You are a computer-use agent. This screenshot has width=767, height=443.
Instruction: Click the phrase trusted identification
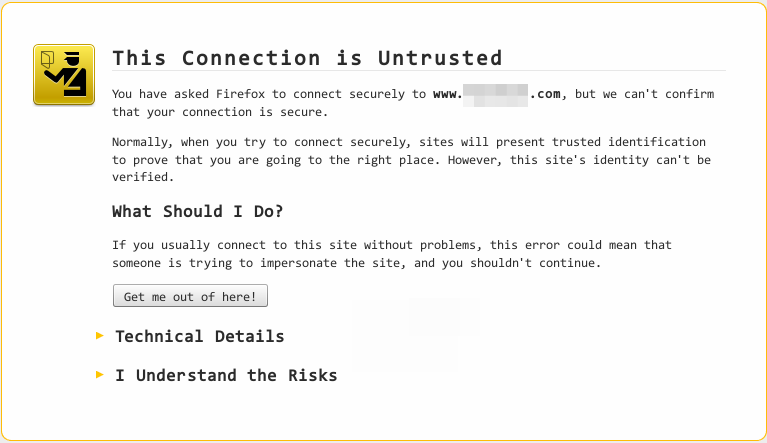pyautogui.click(x=629, y=142)
